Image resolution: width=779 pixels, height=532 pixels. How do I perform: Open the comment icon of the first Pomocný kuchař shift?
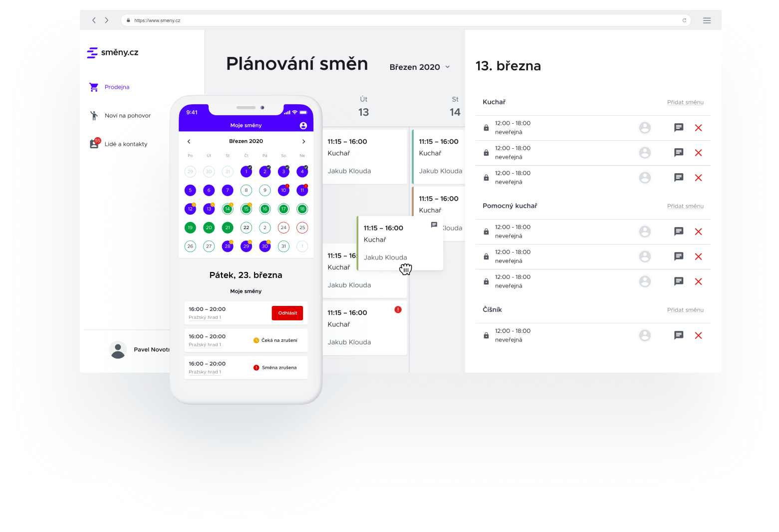click(x=679, y=232)
